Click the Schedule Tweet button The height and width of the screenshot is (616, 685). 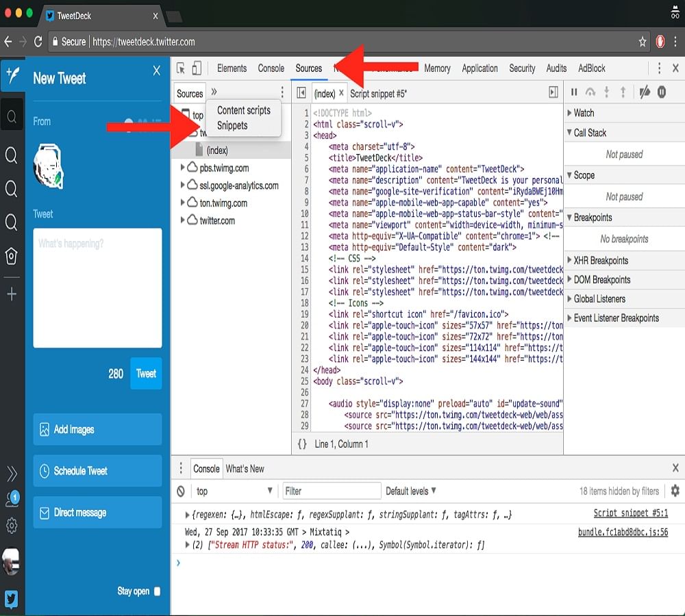pyautogui.click(x=97, y=471)
